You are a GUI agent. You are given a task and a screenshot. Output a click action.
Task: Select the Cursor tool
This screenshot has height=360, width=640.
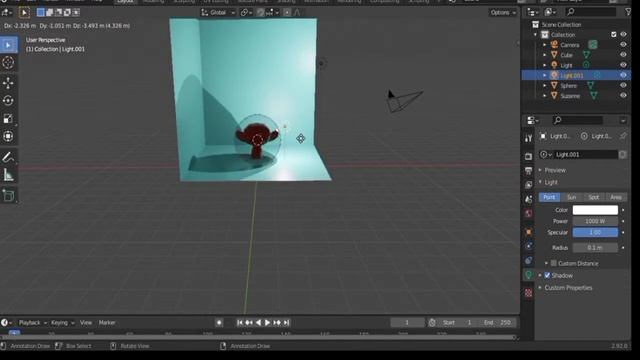click(x=8, y=62)
